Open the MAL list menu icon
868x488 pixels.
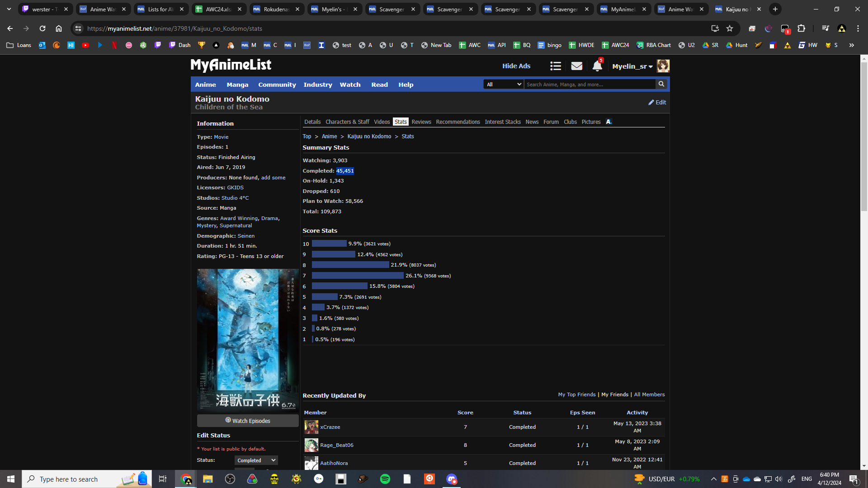coord(555,66)
